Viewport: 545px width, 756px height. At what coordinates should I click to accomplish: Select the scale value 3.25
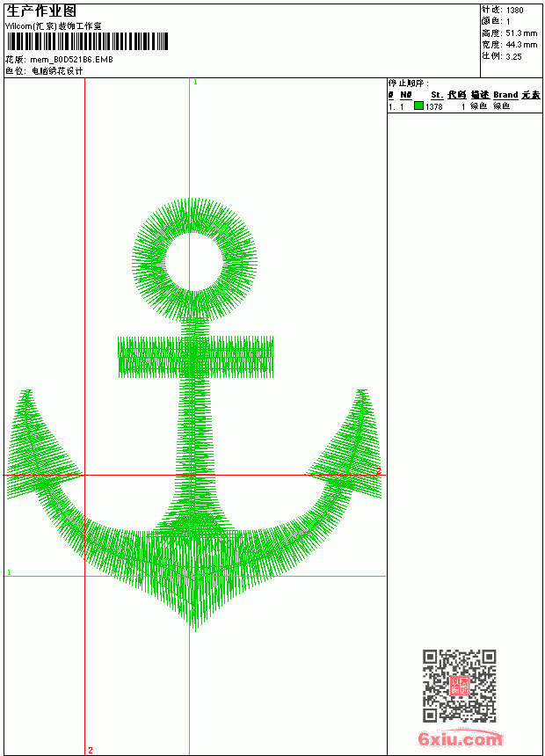tap(513, 56)
